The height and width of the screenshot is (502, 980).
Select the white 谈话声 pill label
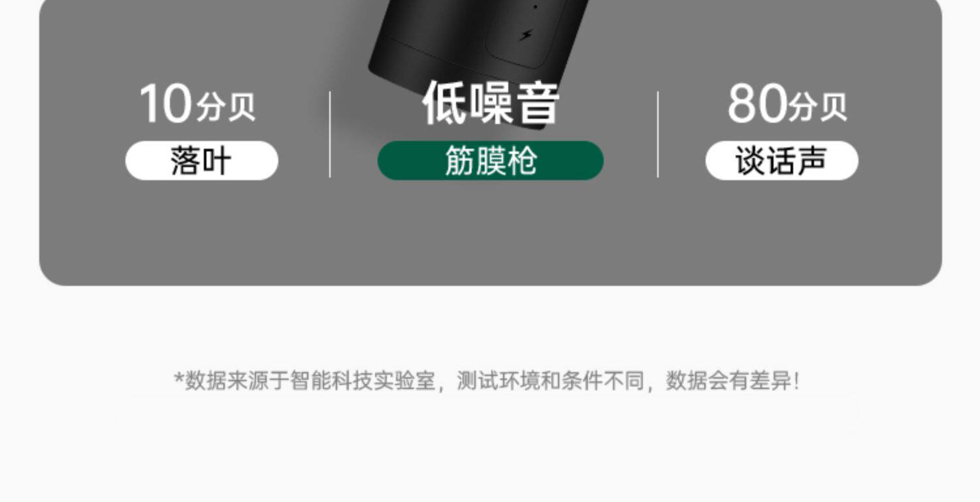click(x=781, y=161)
